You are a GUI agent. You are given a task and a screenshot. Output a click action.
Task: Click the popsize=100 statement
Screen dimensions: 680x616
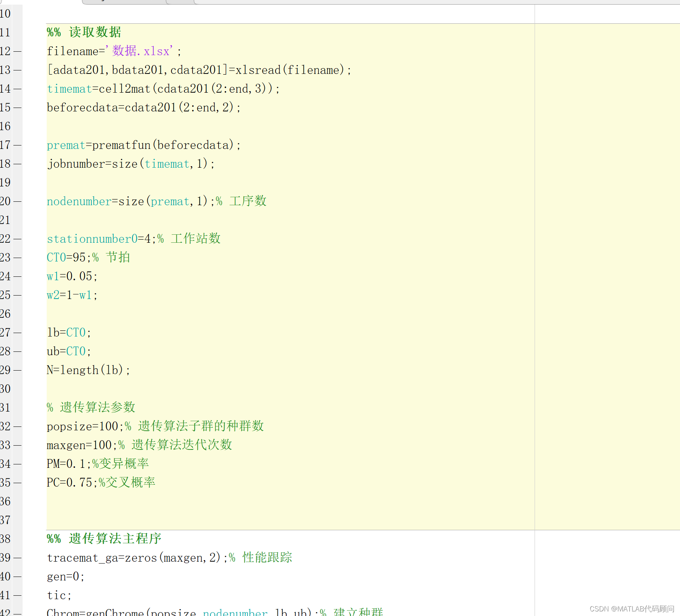pyautogui.click(x=82, y=426)
